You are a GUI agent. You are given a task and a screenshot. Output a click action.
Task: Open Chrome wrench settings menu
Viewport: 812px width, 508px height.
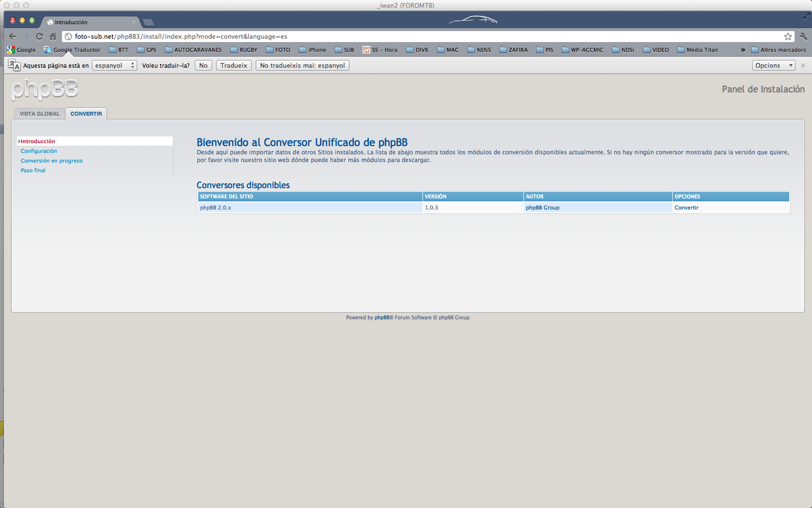[x=803, y=36]
